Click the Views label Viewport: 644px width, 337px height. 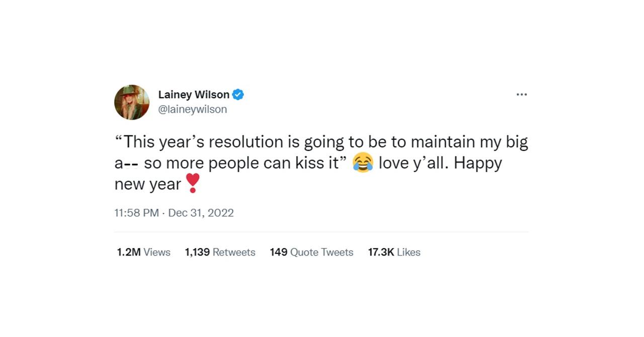coord(157,252)
